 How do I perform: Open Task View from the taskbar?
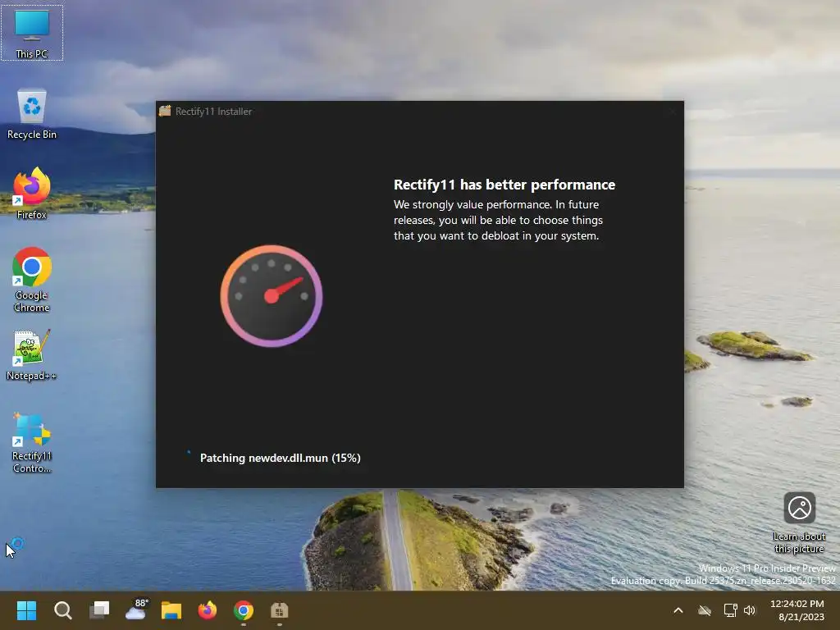[x=99, y=610]
